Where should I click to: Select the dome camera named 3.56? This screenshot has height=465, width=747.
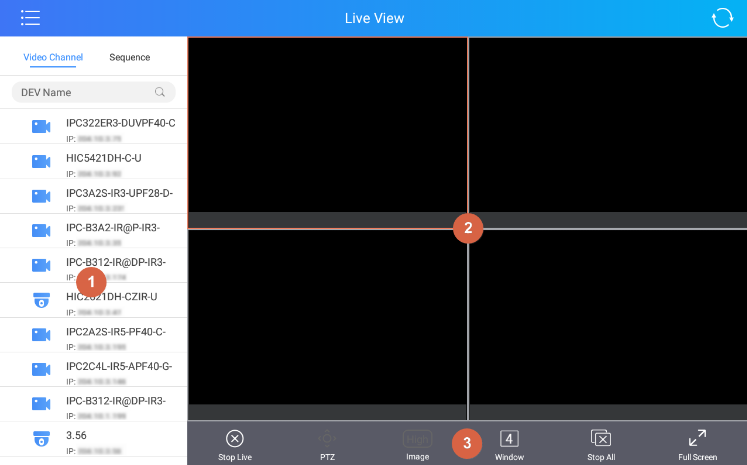coord(93,439)
